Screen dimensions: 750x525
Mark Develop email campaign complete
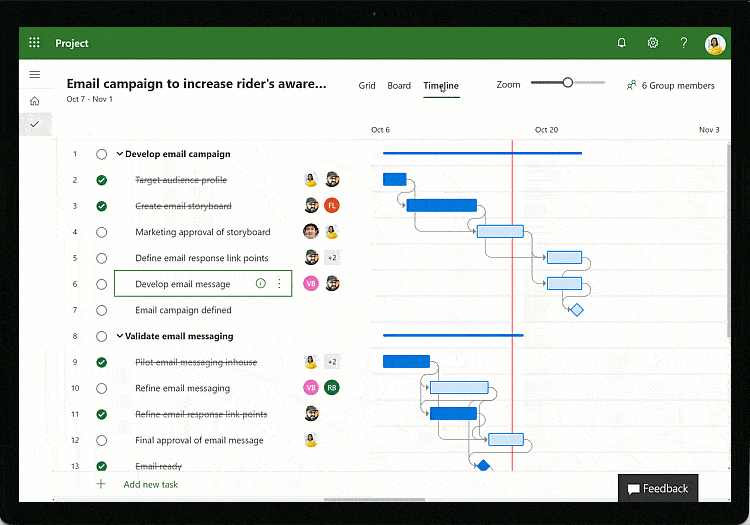[x=101, y=154]
